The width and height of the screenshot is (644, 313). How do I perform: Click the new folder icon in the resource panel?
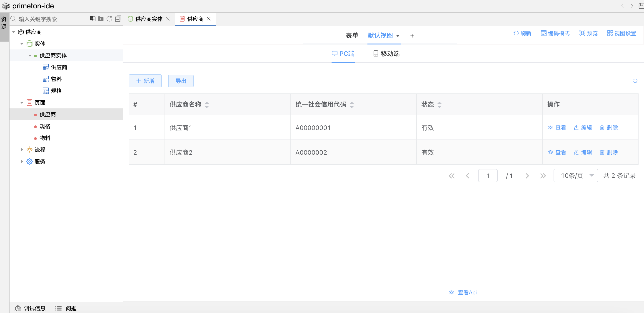pos(100,19)
